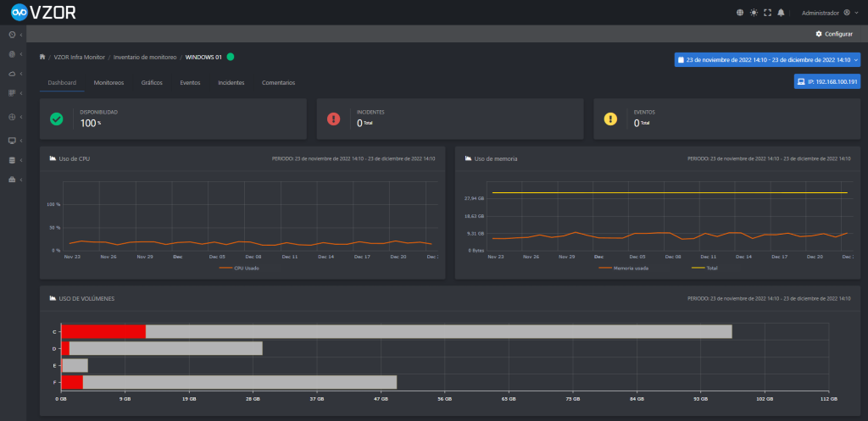Expand the chevron beside the cloud sidebar icon
The height and width of the screenshot is (421, 868).
click(20, 74)
